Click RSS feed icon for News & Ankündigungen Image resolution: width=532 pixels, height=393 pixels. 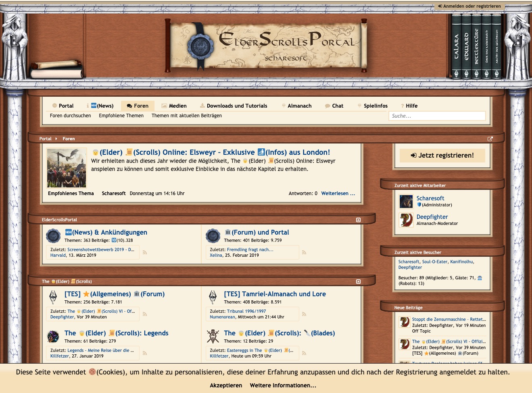[x=144, y=253]
